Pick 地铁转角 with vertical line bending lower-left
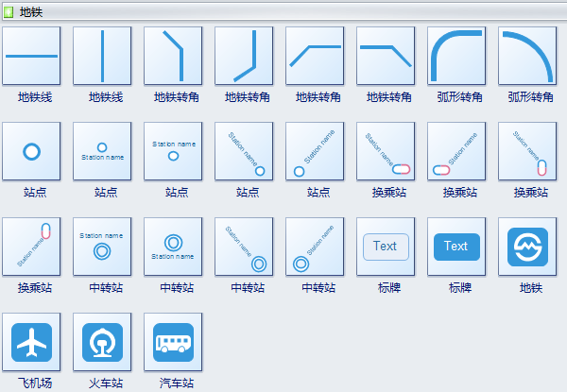This screenshot has height=392, width=567. tap(244, 56)
